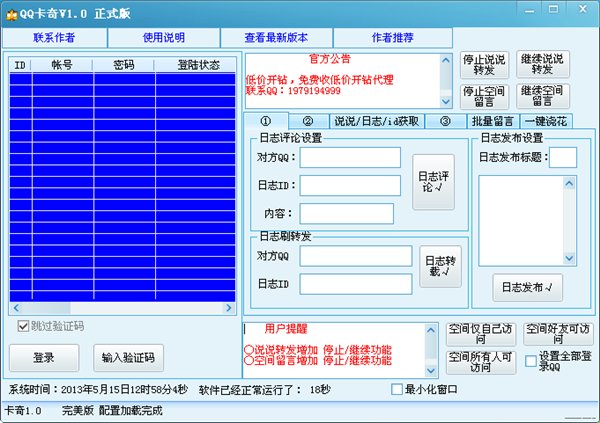
Task: Open the 作者推荐 item
Action: click(x=393, y=38)
